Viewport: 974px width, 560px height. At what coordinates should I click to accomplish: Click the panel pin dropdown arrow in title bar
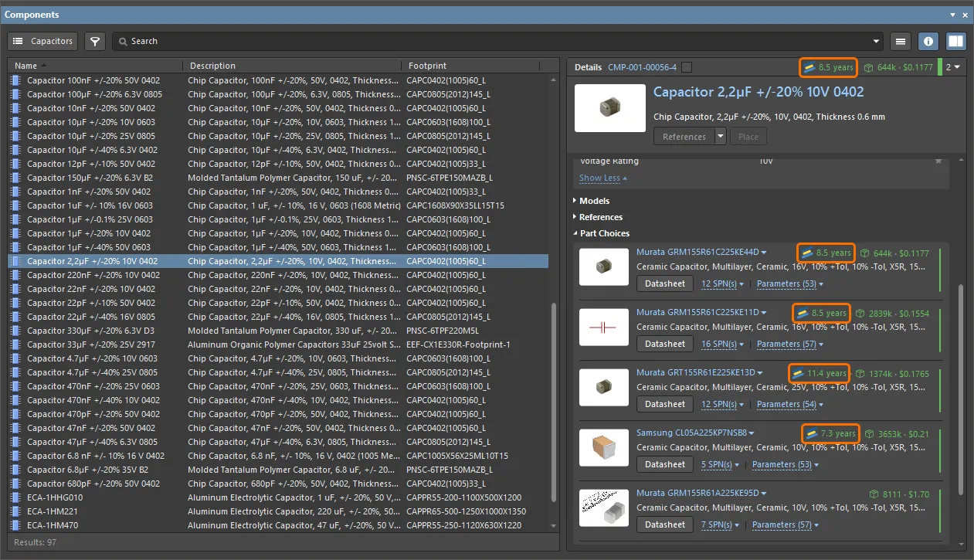pyautogui.click(x=952, y=15)
